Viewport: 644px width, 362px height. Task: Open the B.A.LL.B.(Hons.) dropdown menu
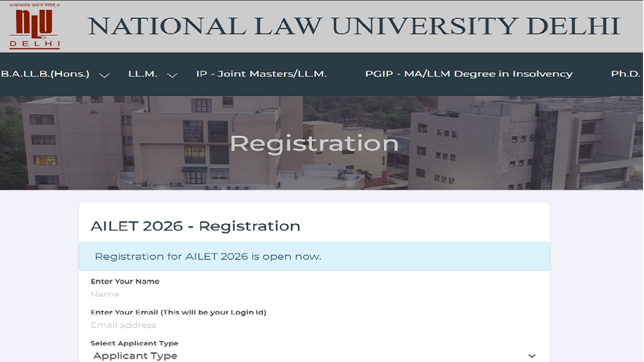pos(45,74)
